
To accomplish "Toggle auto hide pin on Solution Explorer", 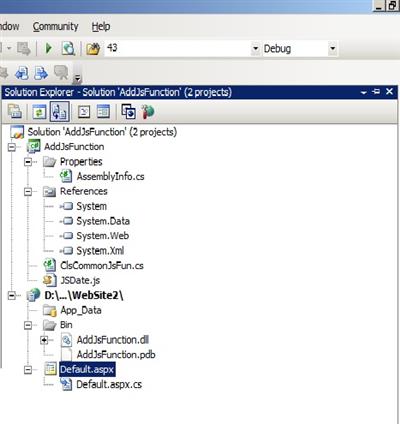I will click(x=376, y=92).
